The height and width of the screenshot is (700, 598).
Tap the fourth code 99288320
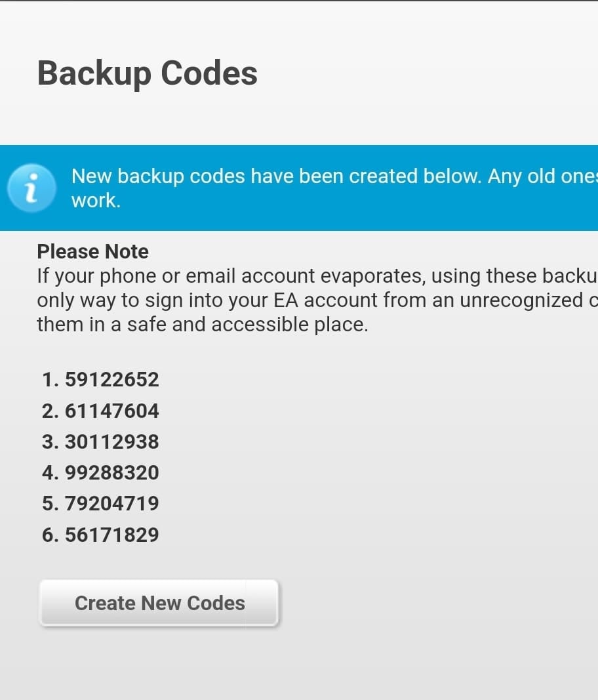[x=111, y=473]
